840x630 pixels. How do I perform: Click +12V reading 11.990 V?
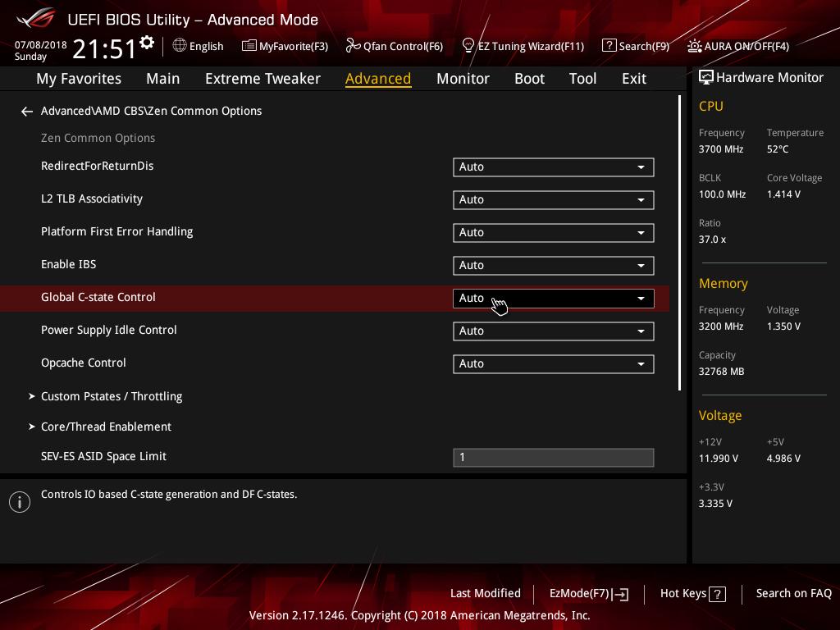[x=719, y=459]
